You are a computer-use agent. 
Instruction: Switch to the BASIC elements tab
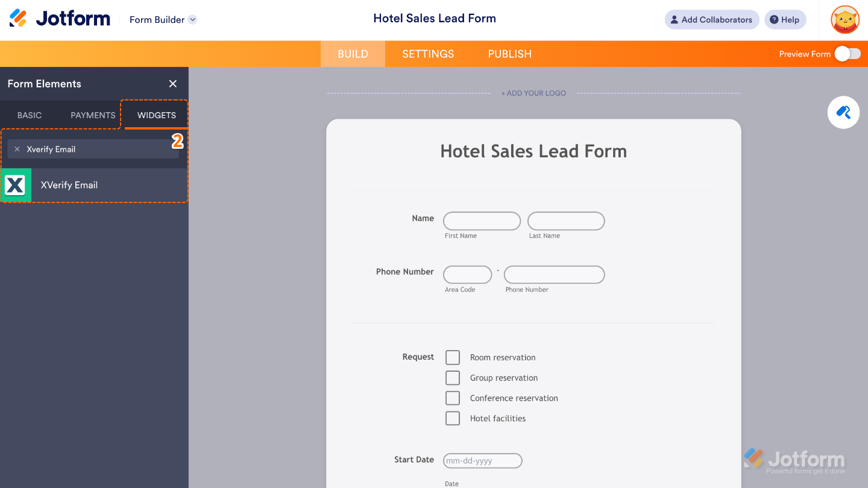tap(30, 115)
